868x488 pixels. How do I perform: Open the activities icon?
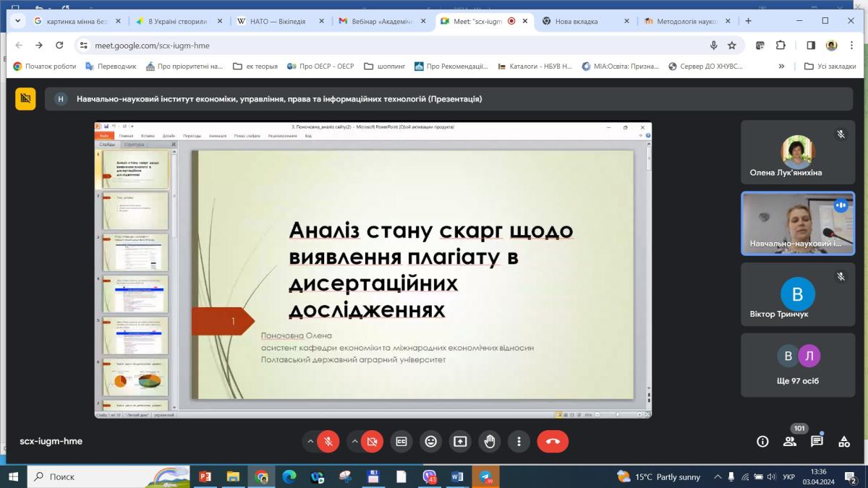(x=843, y=441)
